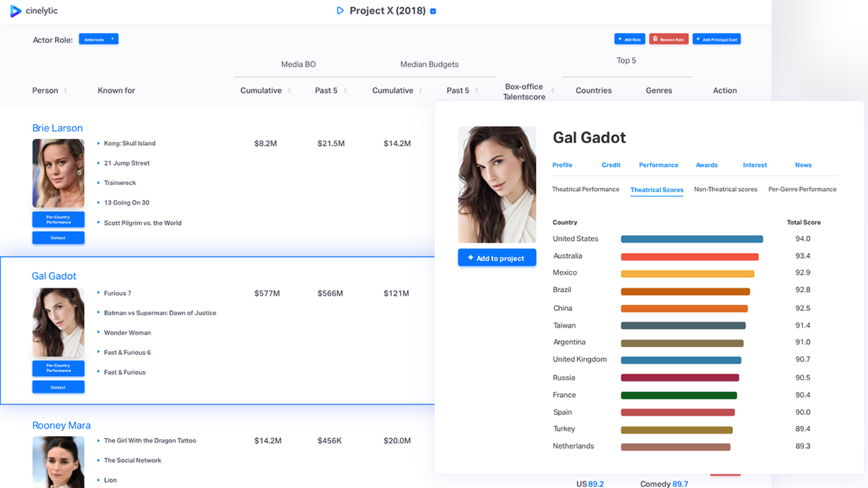Screen dimensions: 868x488
Task: Sort by Median Budgets Cumulative arrows
Action: point(421,90)
